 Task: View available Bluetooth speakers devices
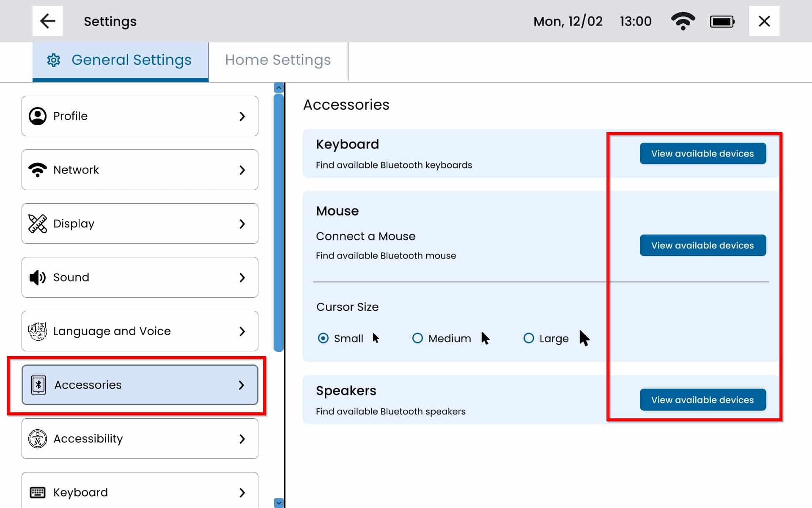(702, 400)
